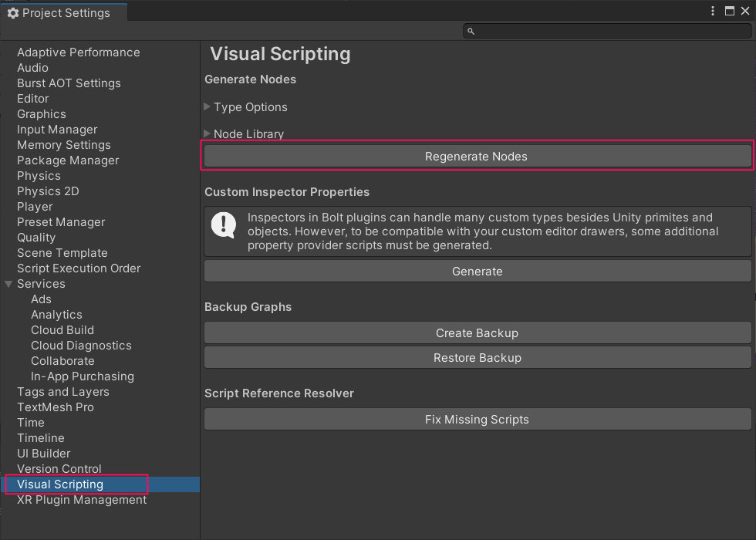The height and width of the screenshot is (540, 756).
Task: Click the three-dot window options menu icon
Action: [x=713, y=12]
